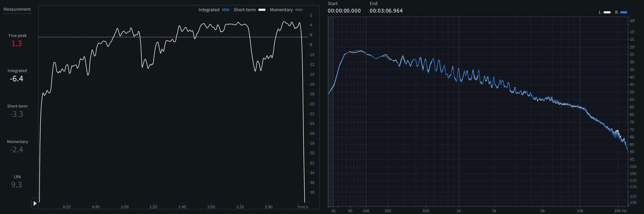Select the Integrated value -6.4

click(x=16, y=79)
